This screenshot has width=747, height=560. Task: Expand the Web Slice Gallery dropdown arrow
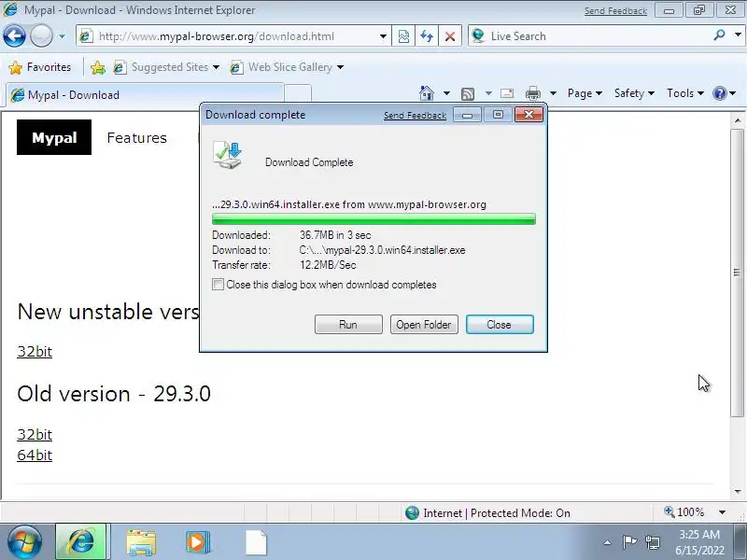coord(340,67)
